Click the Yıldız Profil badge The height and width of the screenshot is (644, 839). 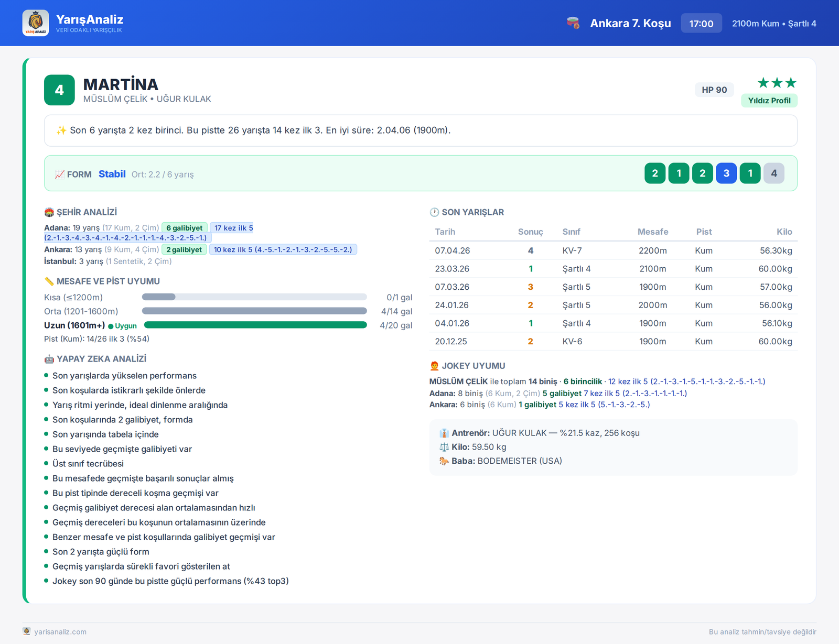pyautogui.click(x=769, y=101)
